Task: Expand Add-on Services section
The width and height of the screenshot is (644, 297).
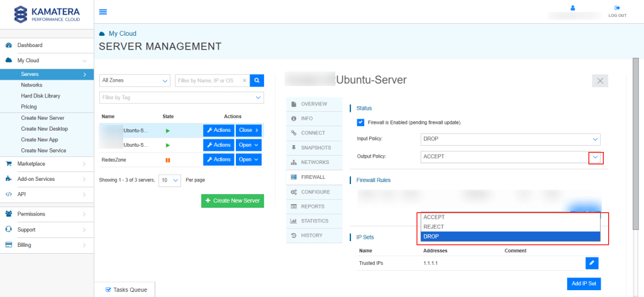Action: point(47,179)
